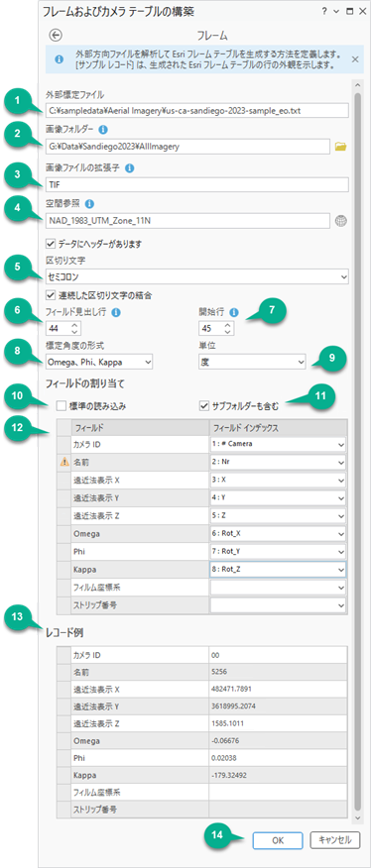Dismiss the blue info banner with its X

pyautogui.click(x=355, y=58)
